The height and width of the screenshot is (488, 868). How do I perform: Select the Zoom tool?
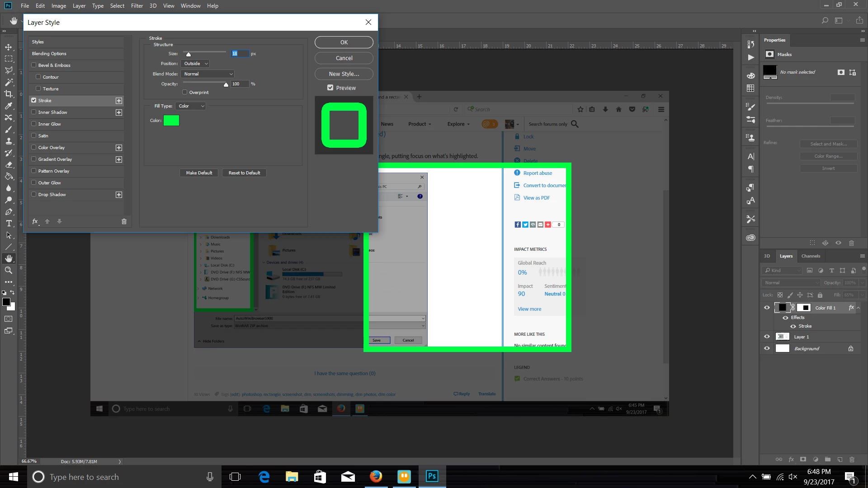click(x=9, y=270)
